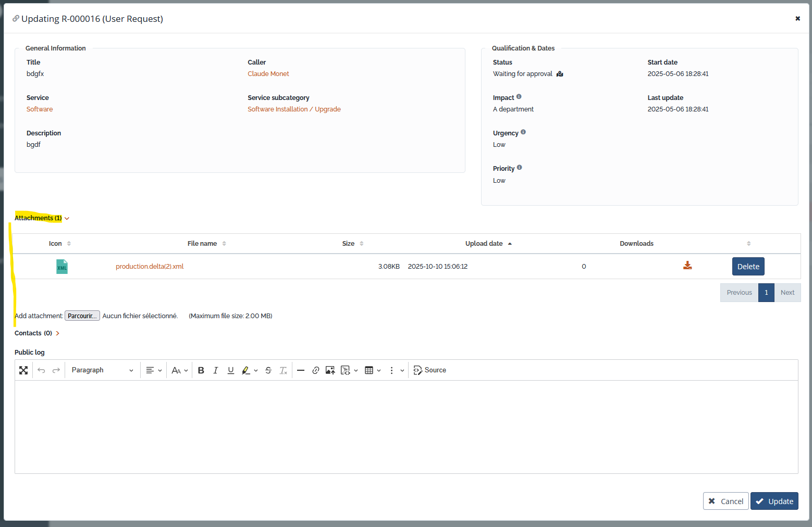Apply strikethrough formatting
Viewport: 812px width, 527px height.
pos(268,370)
